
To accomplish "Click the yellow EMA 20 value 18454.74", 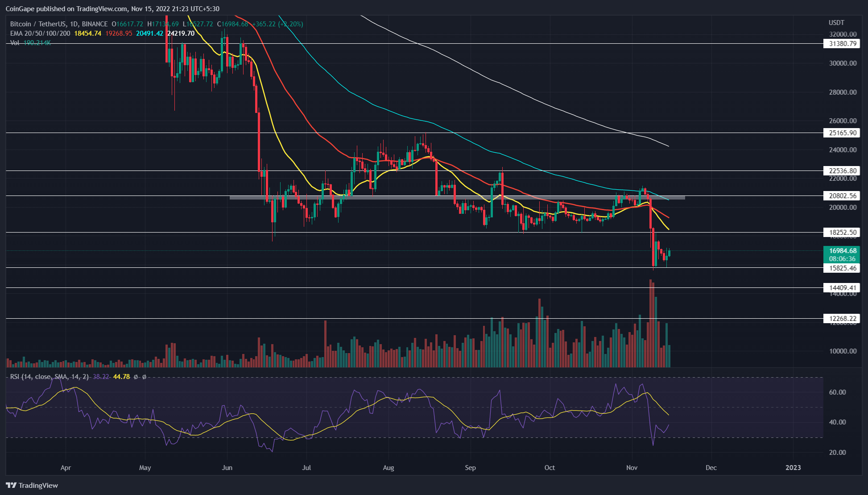I will coord(88,33).
